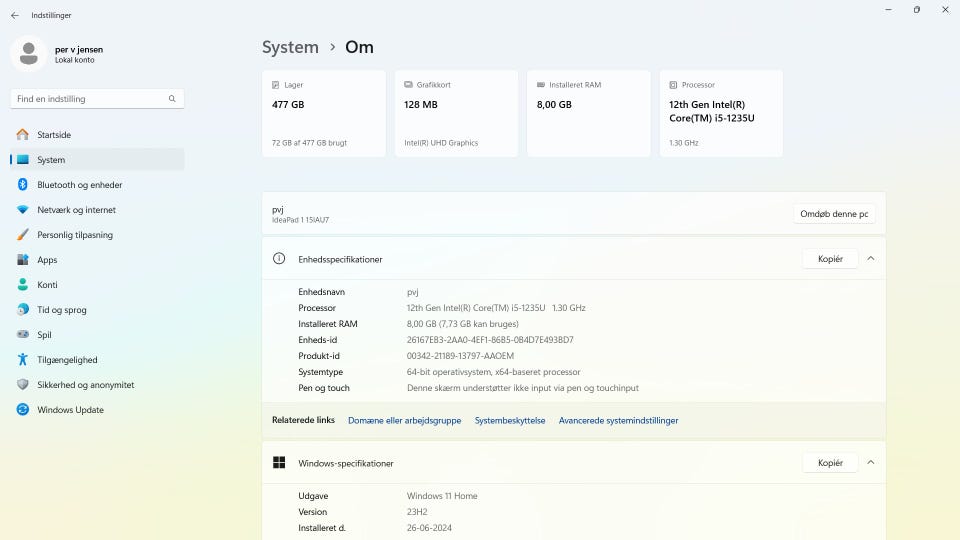Viewport: 960px width, 540px height.
Task: Click the back arrow in Indstillinger
Action: 14,15
